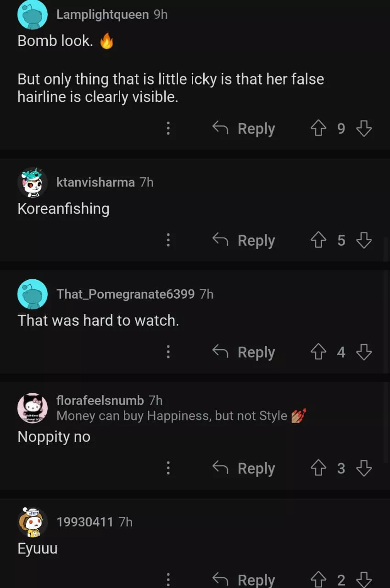Open overflow menu on That_Pomegranate6399's comment
This screenshot has height=588, width=390.
(x=168, y=352)
